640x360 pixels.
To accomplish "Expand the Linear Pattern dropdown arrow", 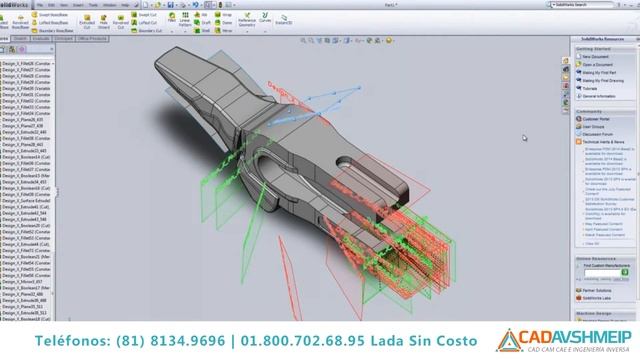I will (185, 31).
